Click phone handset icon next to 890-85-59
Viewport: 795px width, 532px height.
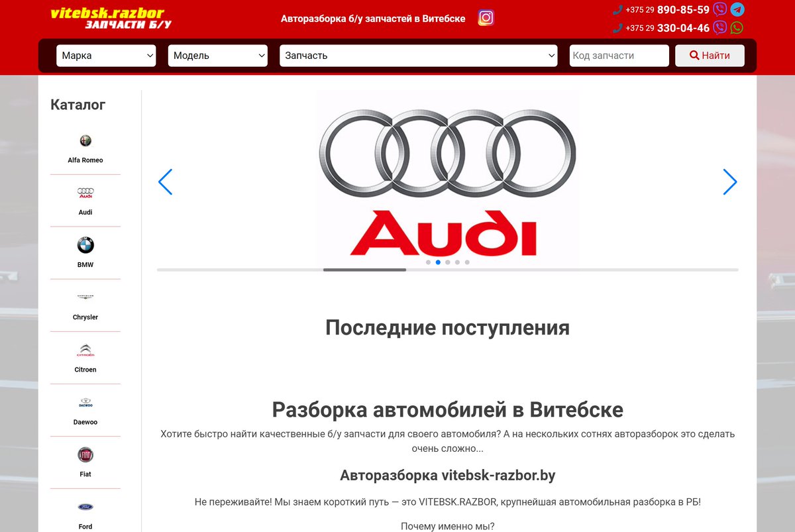[617, 10]
